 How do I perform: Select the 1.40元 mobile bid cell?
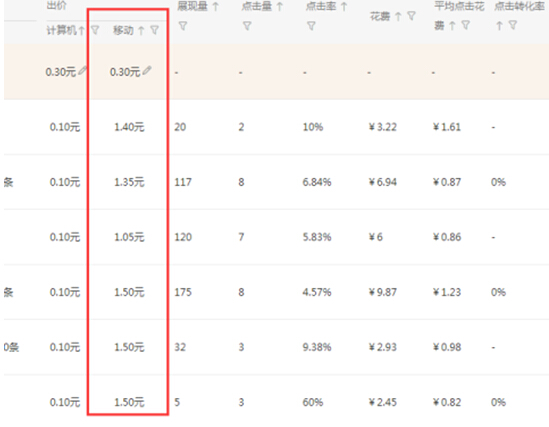coord(129,127)
